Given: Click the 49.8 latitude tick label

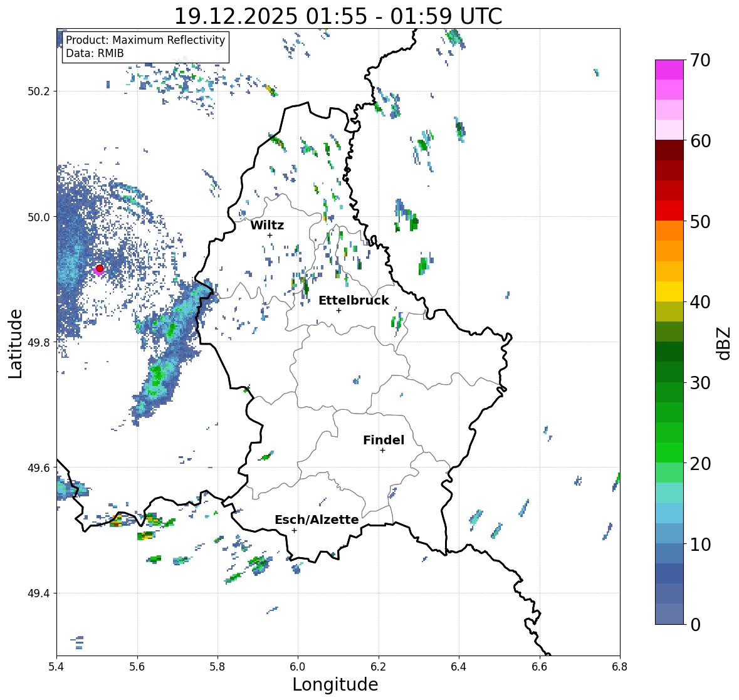Looking at the screenshot, I should point(39,342).
